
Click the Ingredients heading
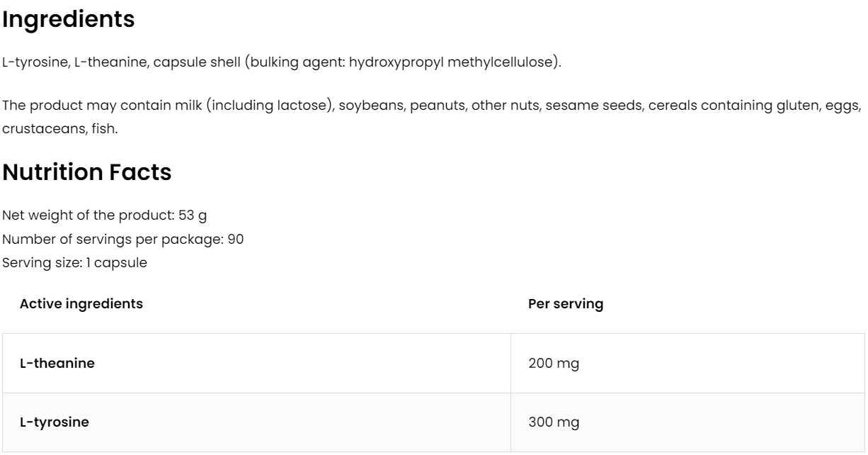coord(68,20)
